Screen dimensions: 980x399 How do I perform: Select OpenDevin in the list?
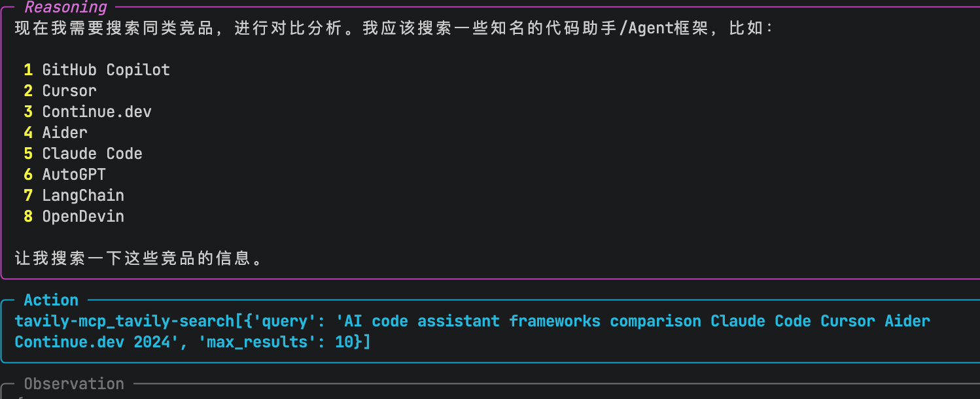point(83,217)
